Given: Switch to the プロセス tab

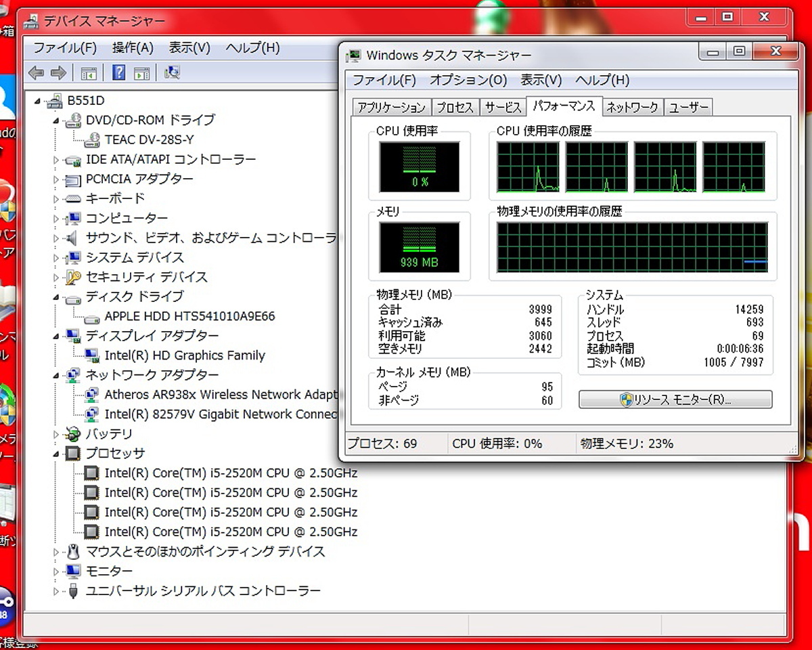Looking at the screenshot, I should [x=455, y=108].
